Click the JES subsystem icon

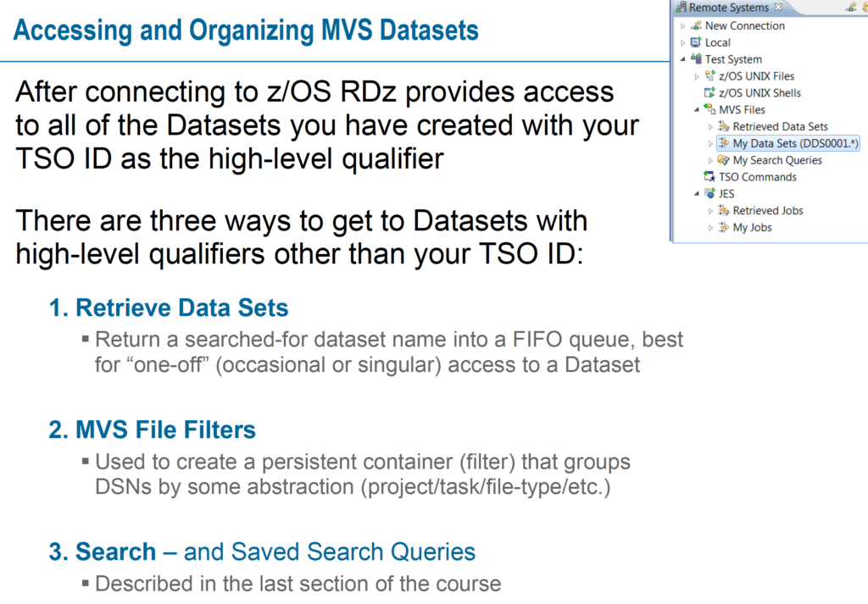[x=710, y=194]
